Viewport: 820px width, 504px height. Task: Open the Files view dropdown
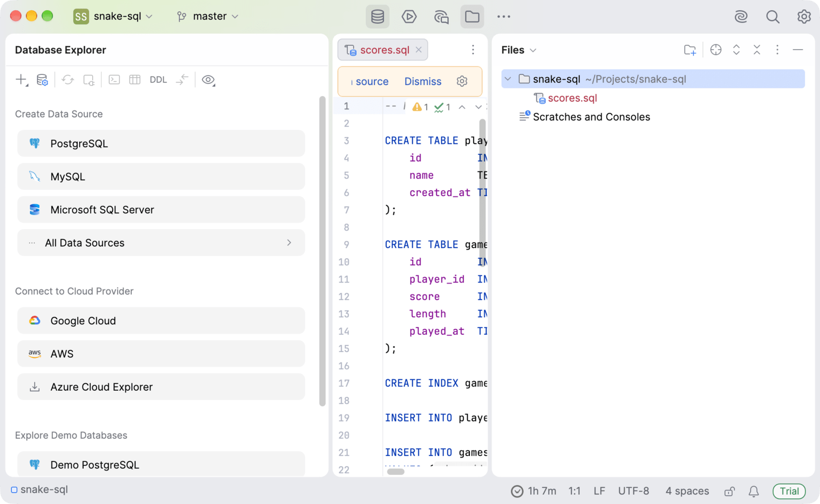519,50
